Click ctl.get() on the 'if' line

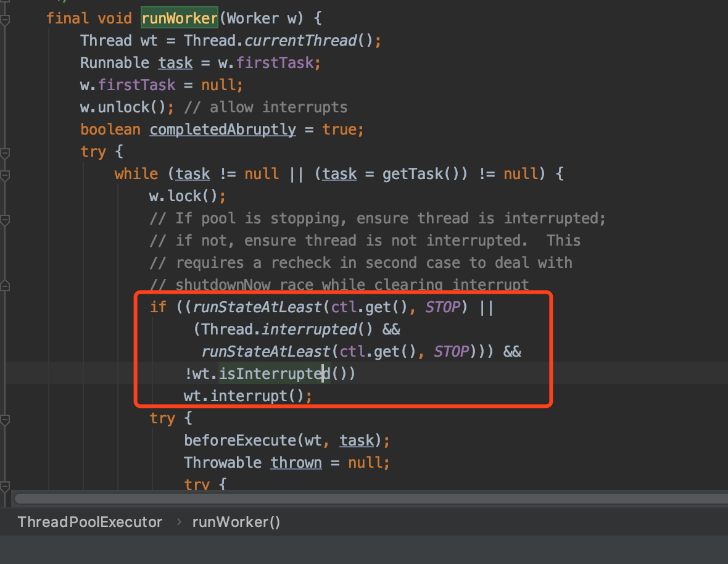(x=369, y=307)
